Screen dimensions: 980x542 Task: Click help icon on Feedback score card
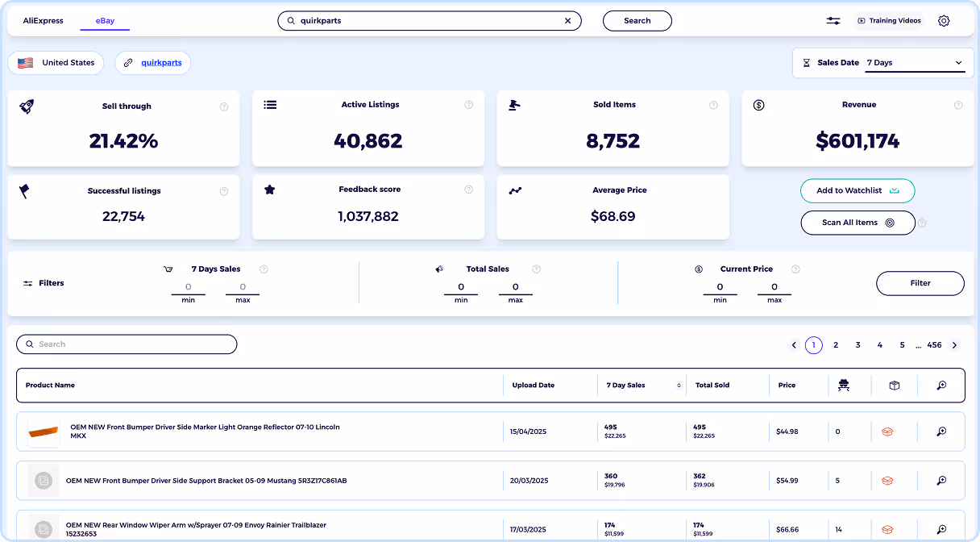click(468, 190)
